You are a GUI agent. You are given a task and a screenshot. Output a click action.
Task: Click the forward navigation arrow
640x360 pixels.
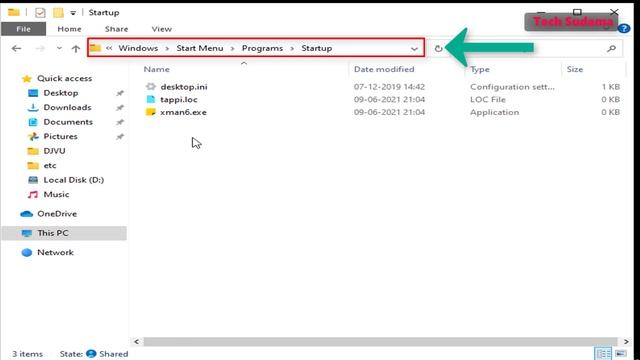coord(40,49)
